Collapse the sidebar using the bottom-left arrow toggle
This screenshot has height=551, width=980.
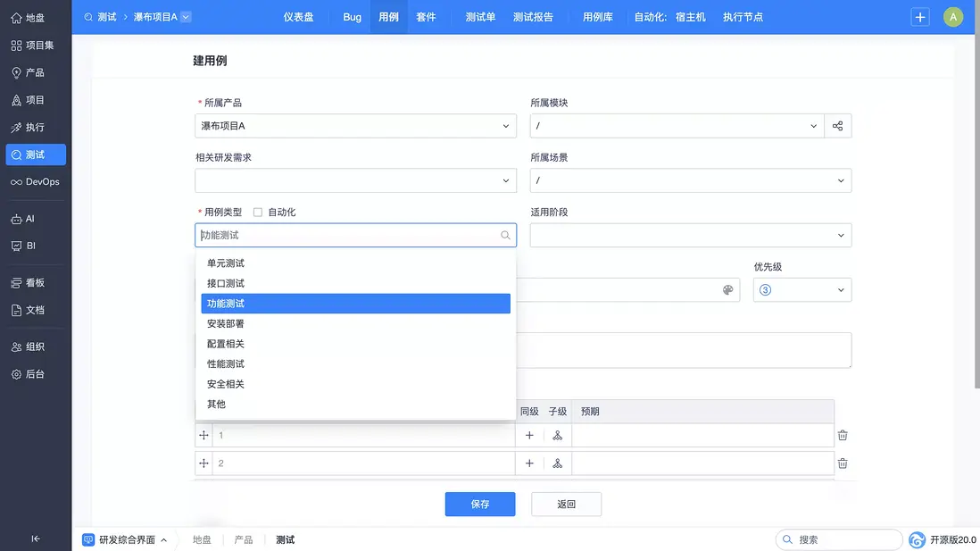point(35,538)
